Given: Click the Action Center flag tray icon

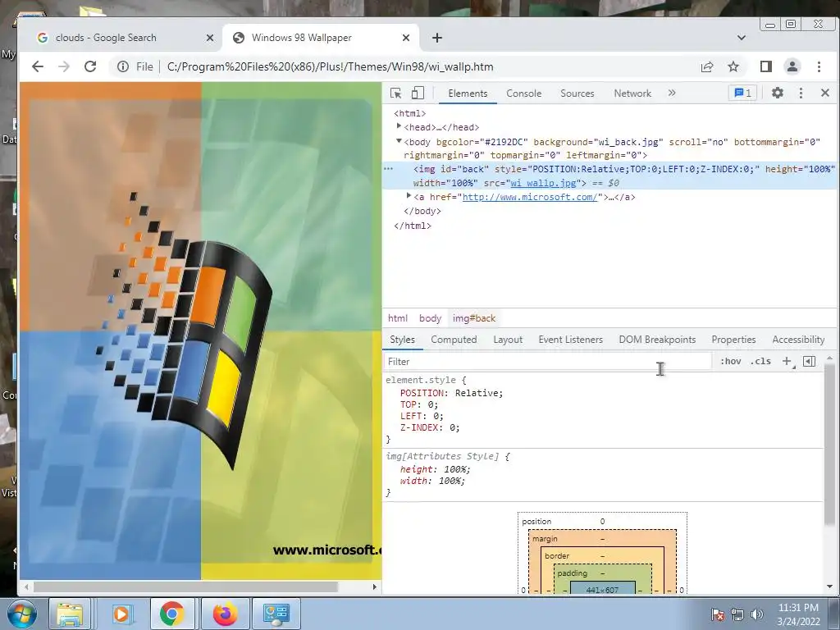Looking at the screenshot, I should (717, 614).
